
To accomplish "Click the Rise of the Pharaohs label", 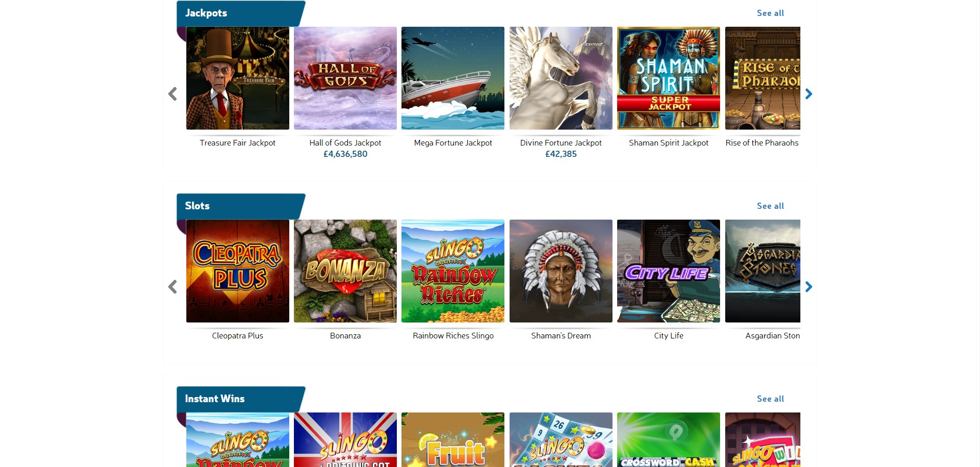I will (x=762, y=143).
